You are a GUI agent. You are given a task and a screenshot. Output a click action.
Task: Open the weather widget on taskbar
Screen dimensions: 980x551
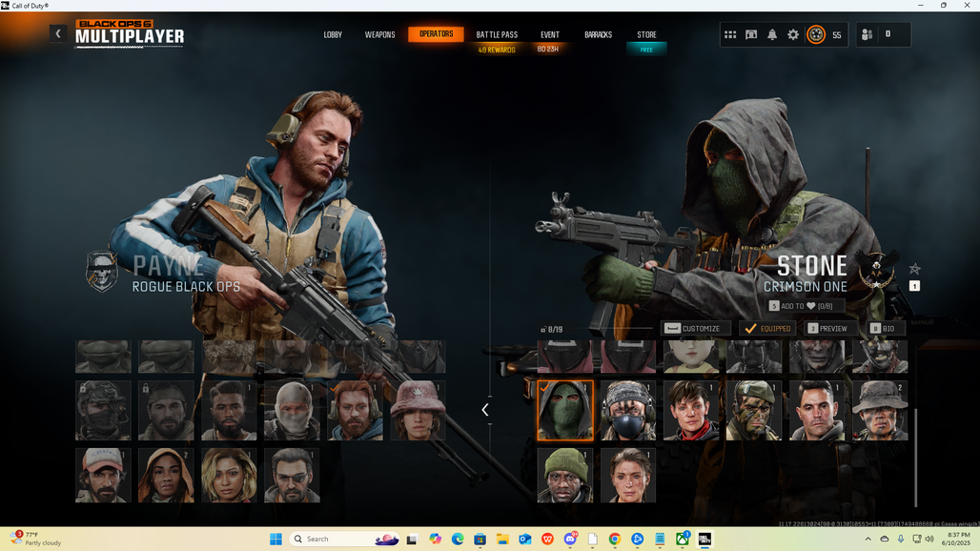(x=36, y=540)
